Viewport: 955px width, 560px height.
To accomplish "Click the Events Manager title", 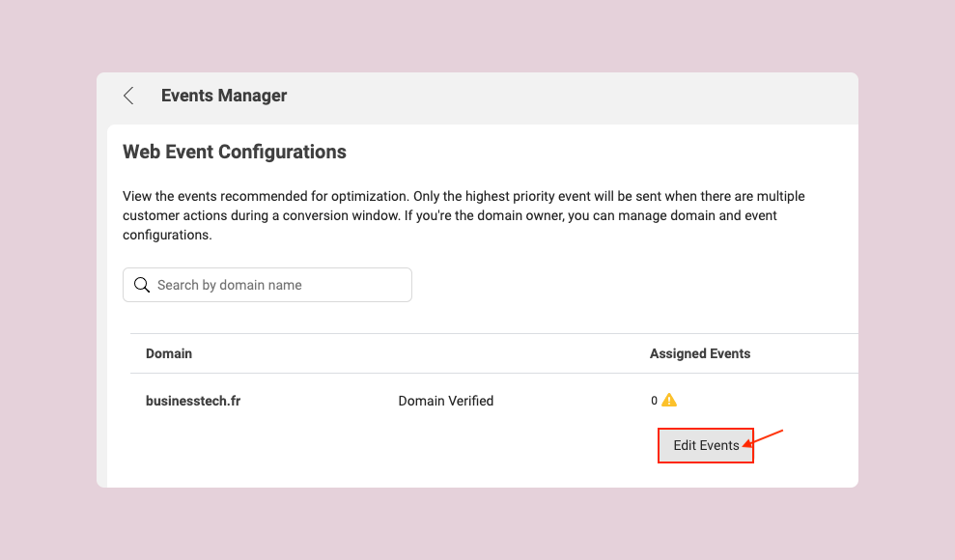I will pyautogui.click(x=223, y=96).
